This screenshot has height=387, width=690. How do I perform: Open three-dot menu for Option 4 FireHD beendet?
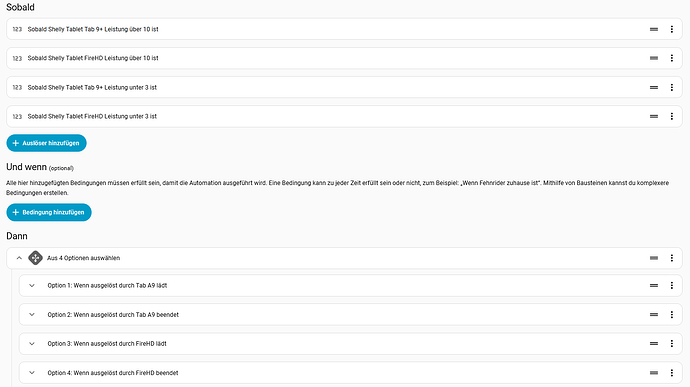(x=672, y=372)
